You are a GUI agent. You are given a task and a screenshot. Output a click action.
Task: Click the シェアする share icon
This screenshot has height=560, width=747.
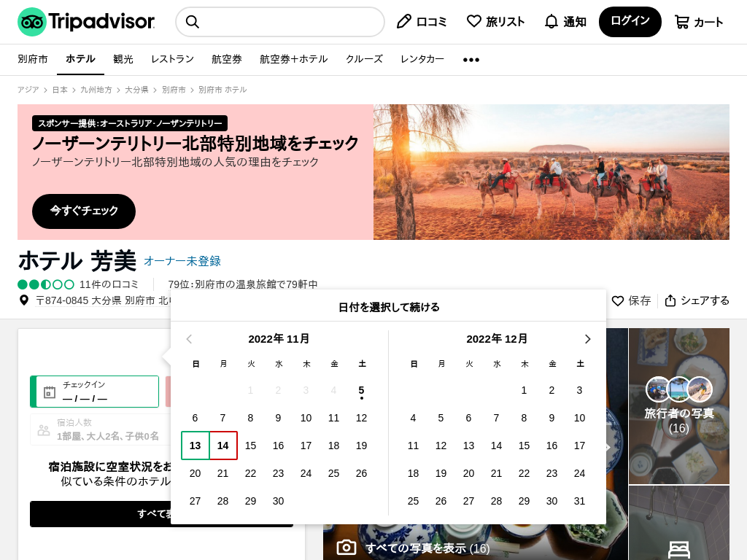pyautogui.click(x=670, y=300)
